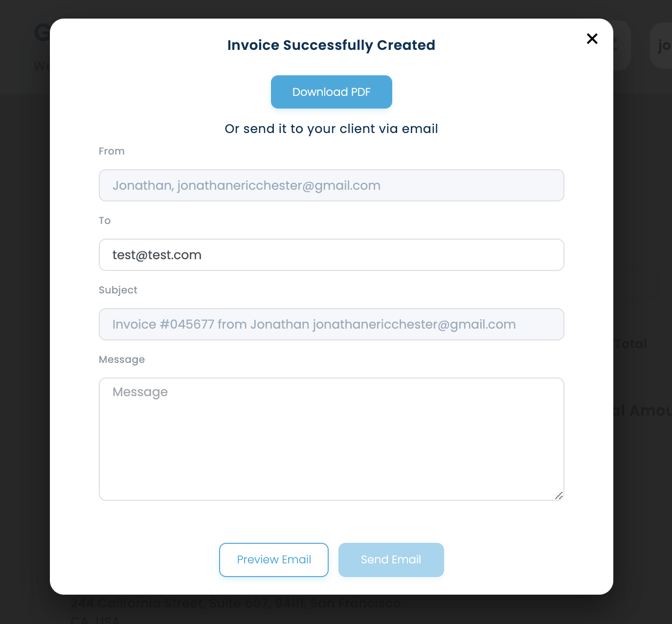Click the 'To' field label
672x624 pixels.
click(x=105, y=221)
